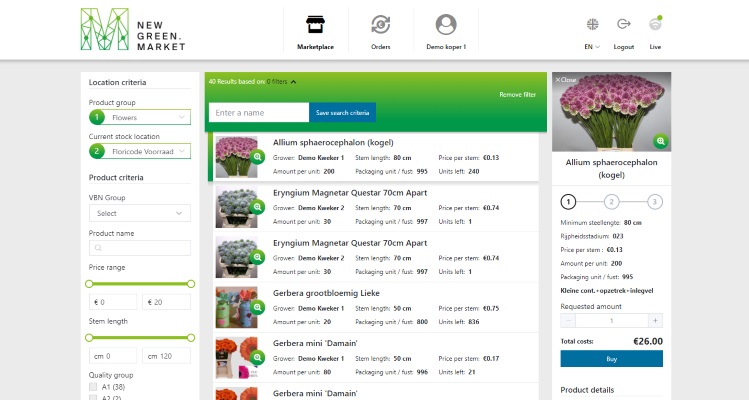The image size is (749, 400).
Task: Click the price range maximum slider handle
Action: pos(191,284)
